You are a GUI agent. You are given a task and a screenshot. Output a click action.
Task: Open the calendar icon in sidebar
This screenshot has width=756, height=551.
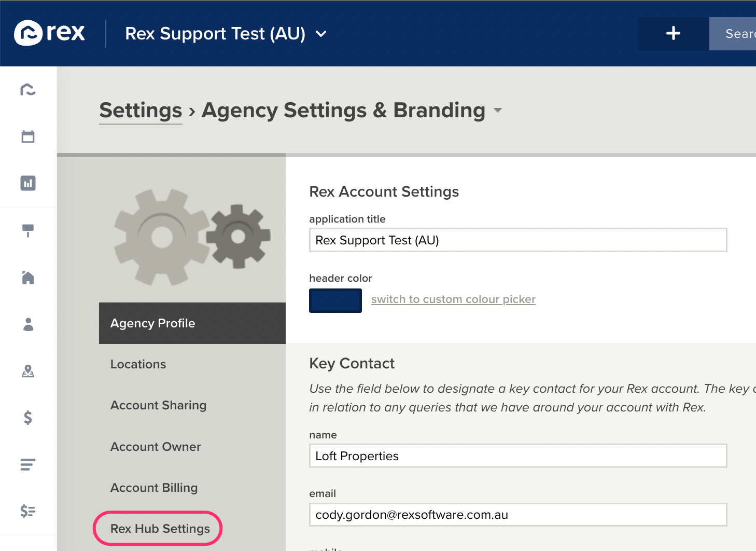click(28, 136)
